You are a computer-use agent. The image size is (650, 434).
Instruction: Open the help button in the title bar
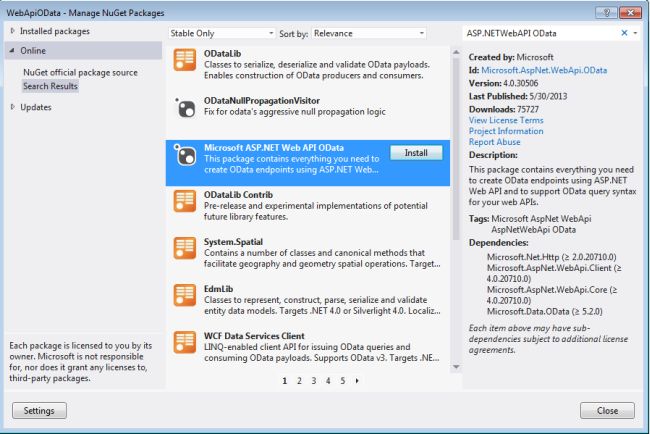606,12
